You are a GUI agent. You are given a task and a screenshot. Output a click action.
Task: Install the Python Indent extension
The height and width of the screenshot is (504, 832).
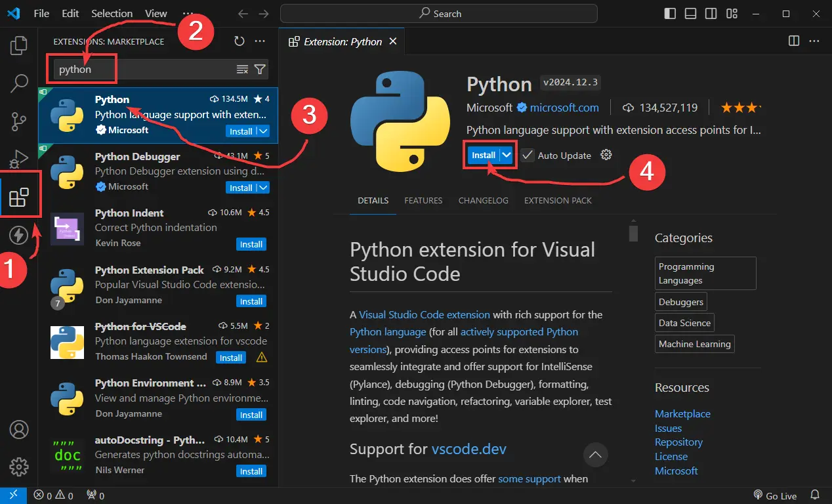251,243
